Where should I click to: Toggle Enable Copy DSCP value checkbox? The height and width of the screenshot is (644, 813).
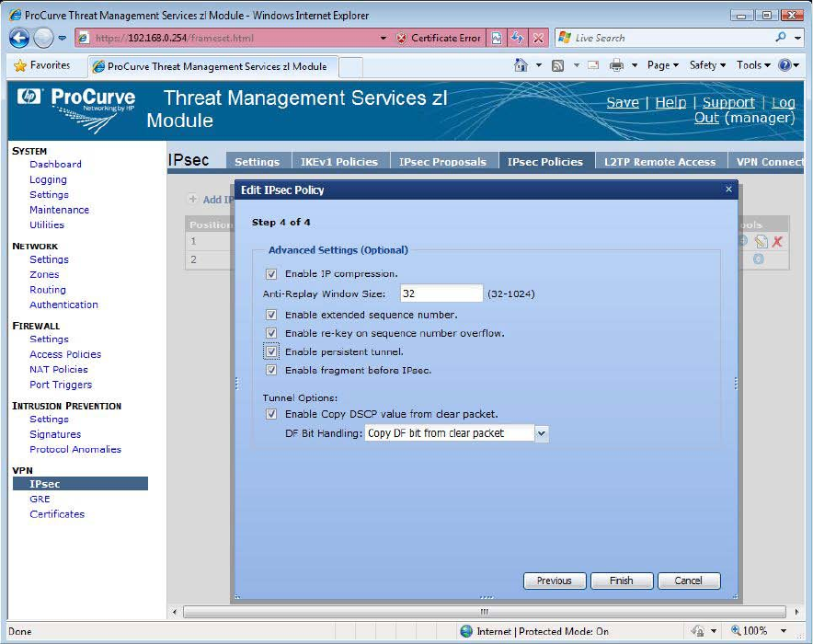[271, 414]
